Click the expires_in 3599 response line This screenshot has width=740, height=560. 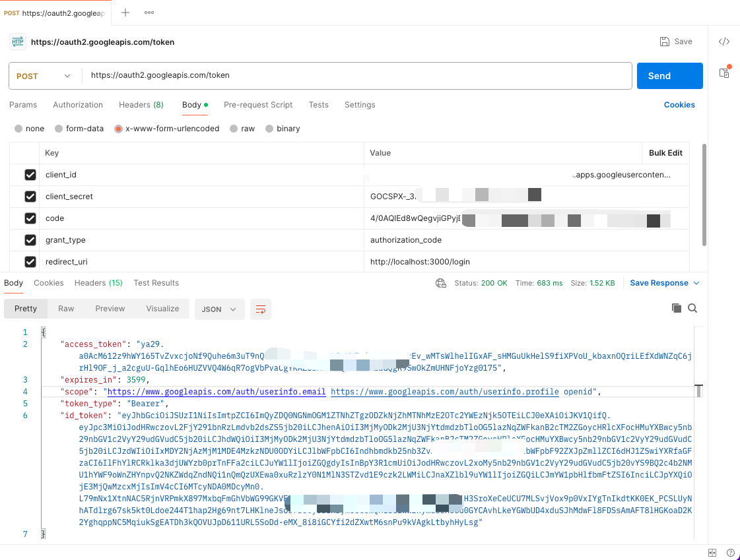[x=105, y=380]
